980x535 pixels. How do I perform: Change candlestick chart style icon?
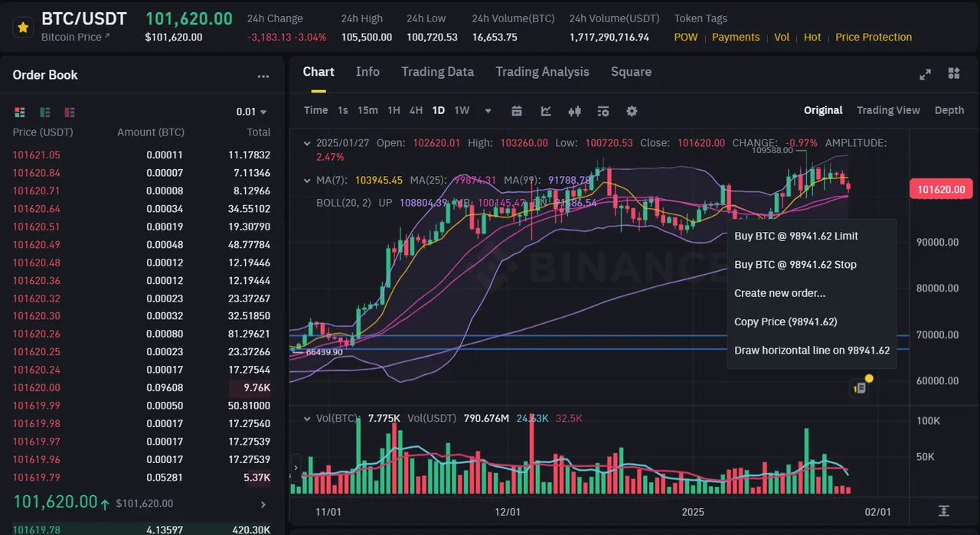coord(575,111)
